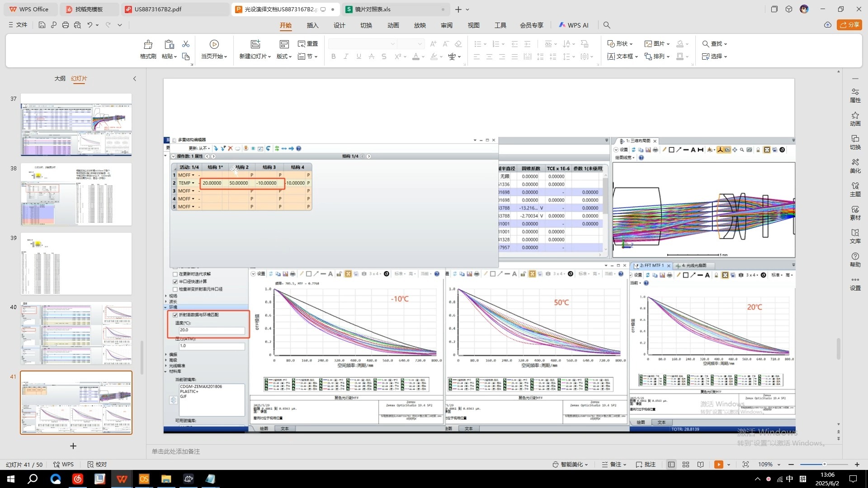Start slideshow with the orange play button
Viewport: 868px width, 488px height.
coord(718,465)
